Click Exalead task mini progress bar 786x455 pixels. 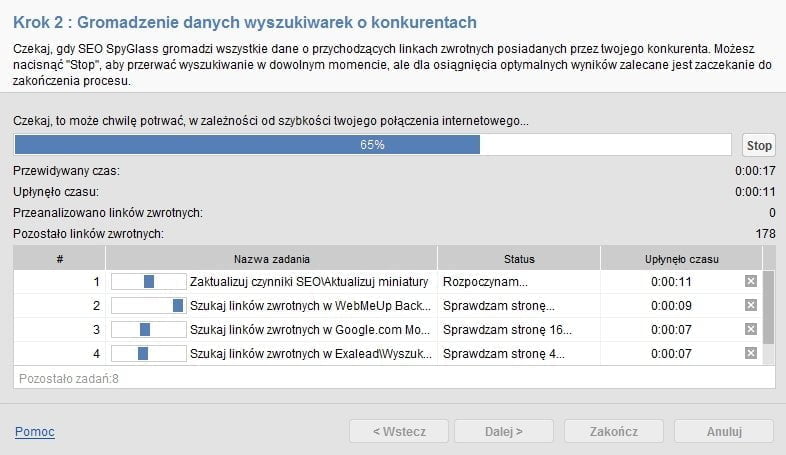(148, 353)
